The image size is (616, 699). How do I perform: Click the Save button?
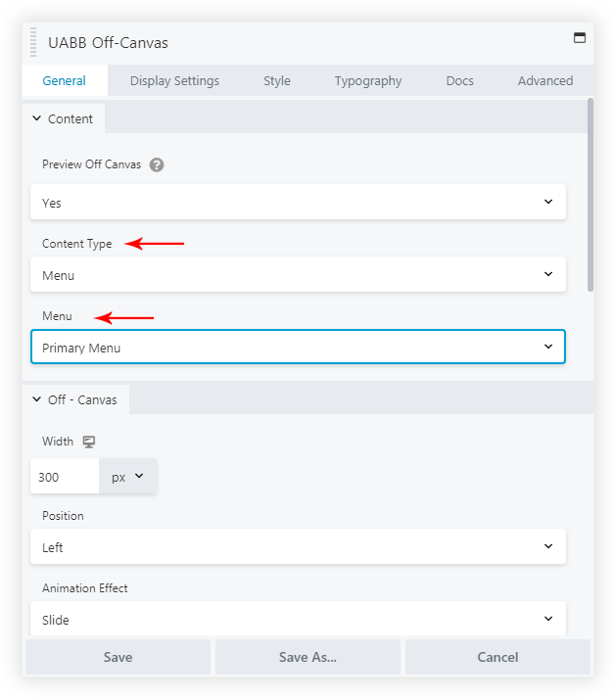click(x=118, y=657)
